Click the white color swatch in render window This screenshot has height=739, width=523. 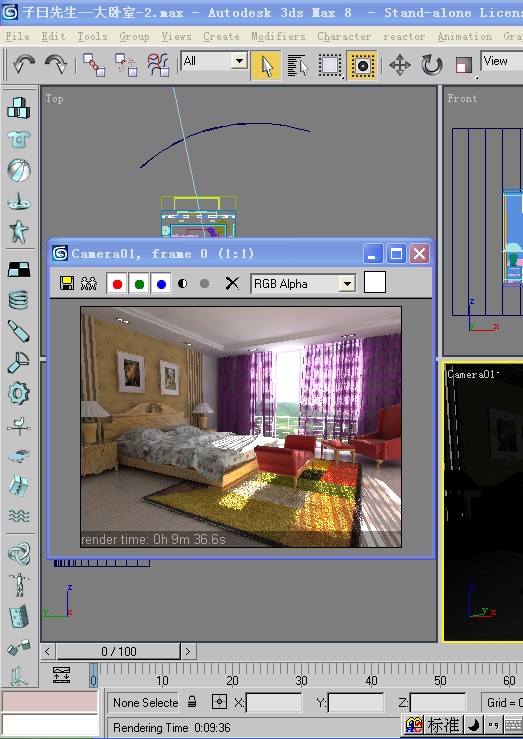coord(375,282)
